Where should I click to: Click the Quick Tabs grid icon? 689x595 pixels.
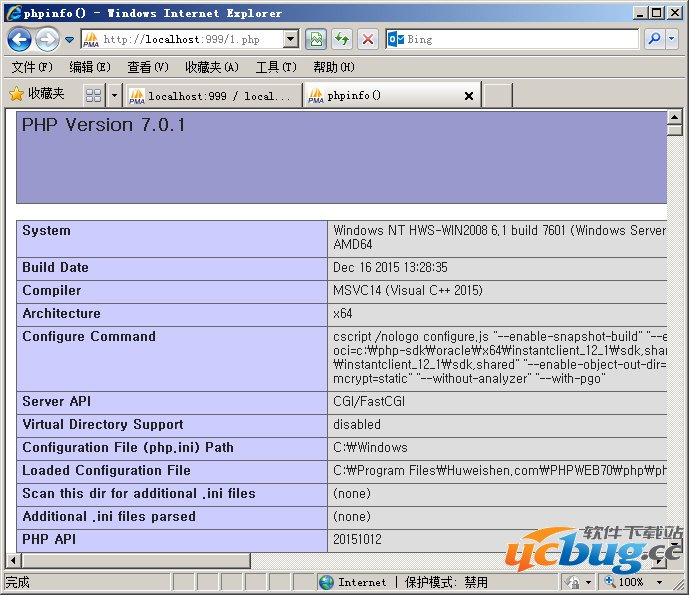[x=93, y=95]
